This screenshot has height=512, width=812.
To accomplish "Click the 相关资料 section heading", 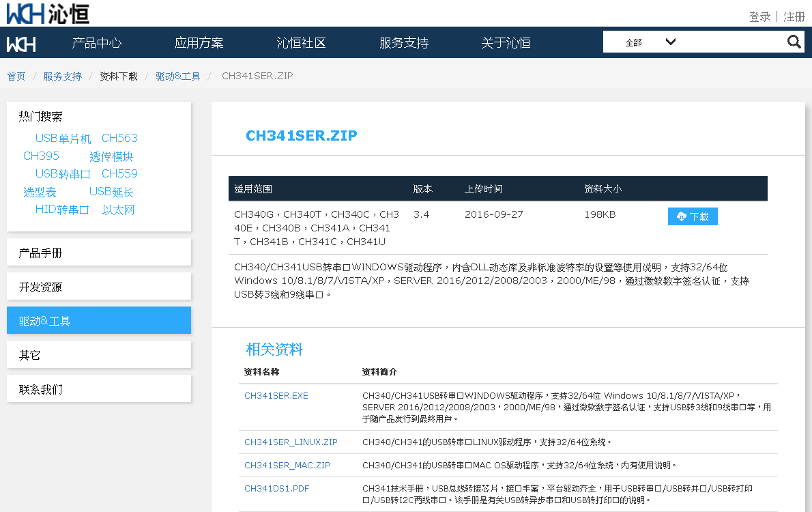I will (274, 350).
